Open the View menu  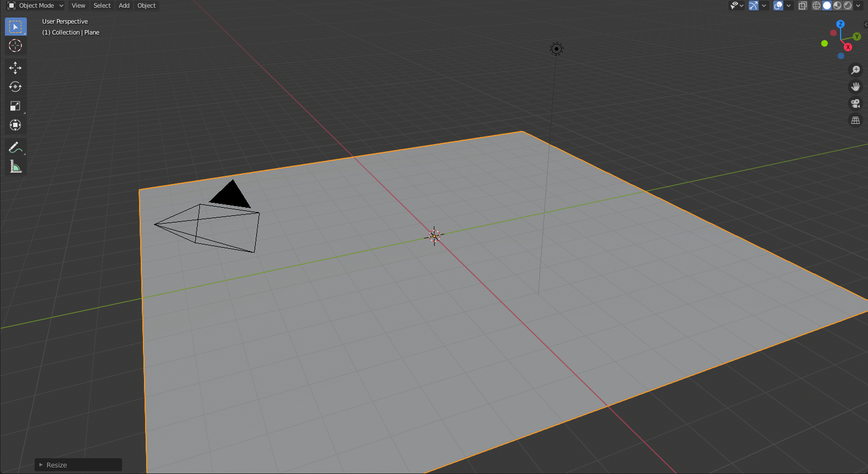tap(78, 5)
